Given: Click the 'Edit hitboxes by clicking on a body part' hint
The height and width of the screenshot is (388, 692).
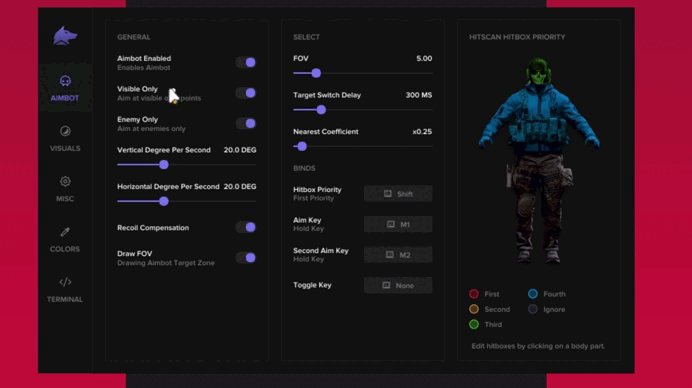Looking at the screenshot, I should click(538, 346).
